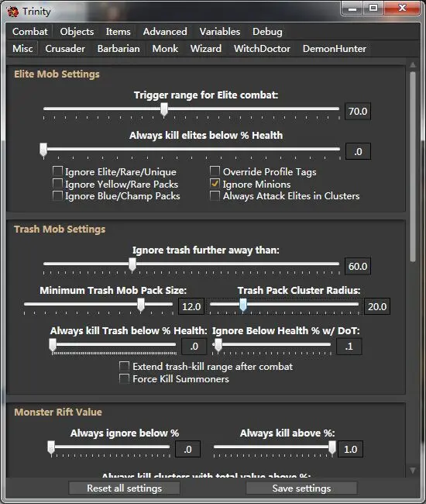Click the Save settings button
426x504 pixels.
(x=301, y=488)
